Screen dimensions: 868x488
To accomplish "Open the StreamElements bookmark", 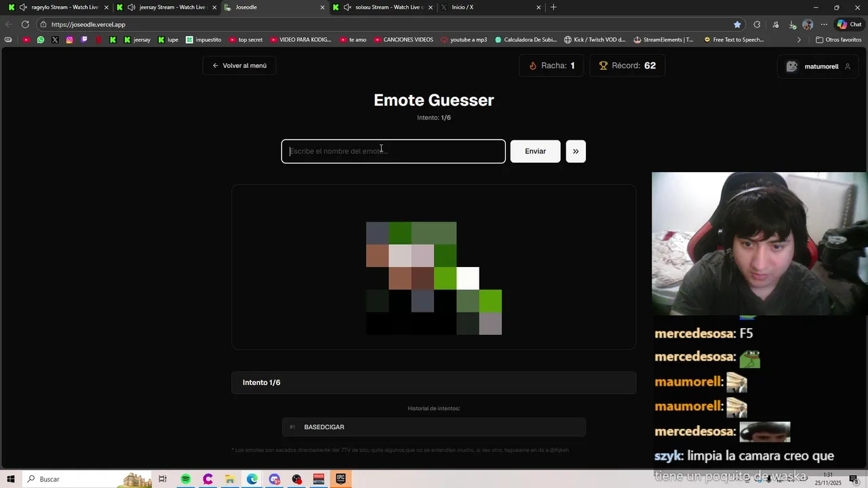I will [x=664, y=40].
